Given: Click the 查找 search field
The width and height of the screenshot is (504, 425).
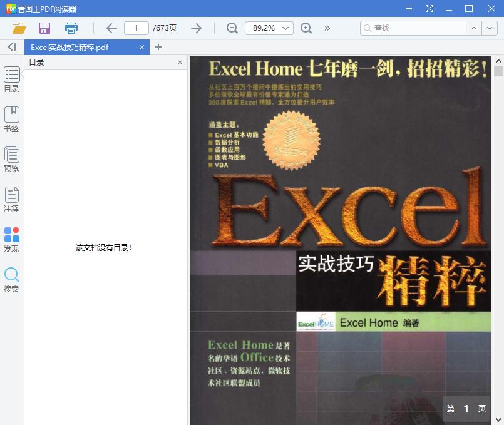Looking at the screenshot, I should tap(413, 28).
